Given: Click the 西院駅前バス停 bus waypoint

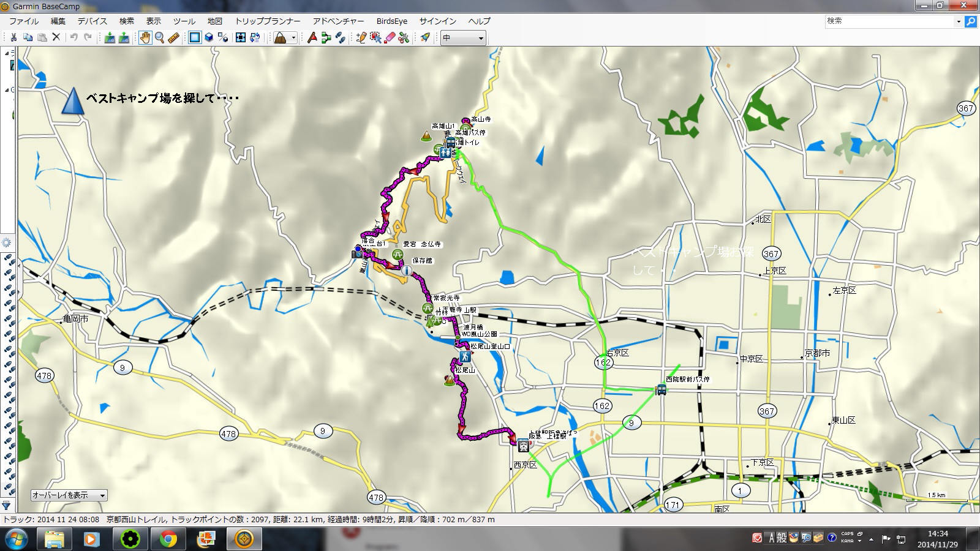Looking at the screenshot, I should click(x=661, y=389).
